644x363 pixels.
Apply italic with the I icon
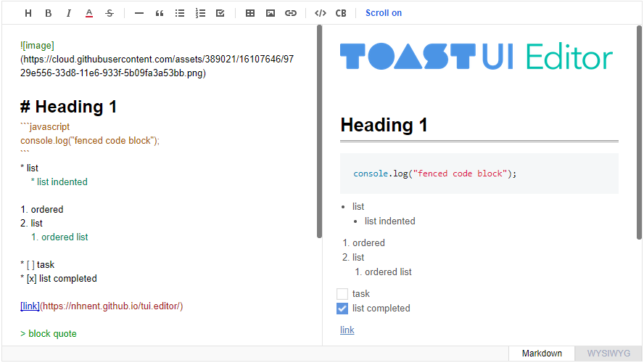69,13
